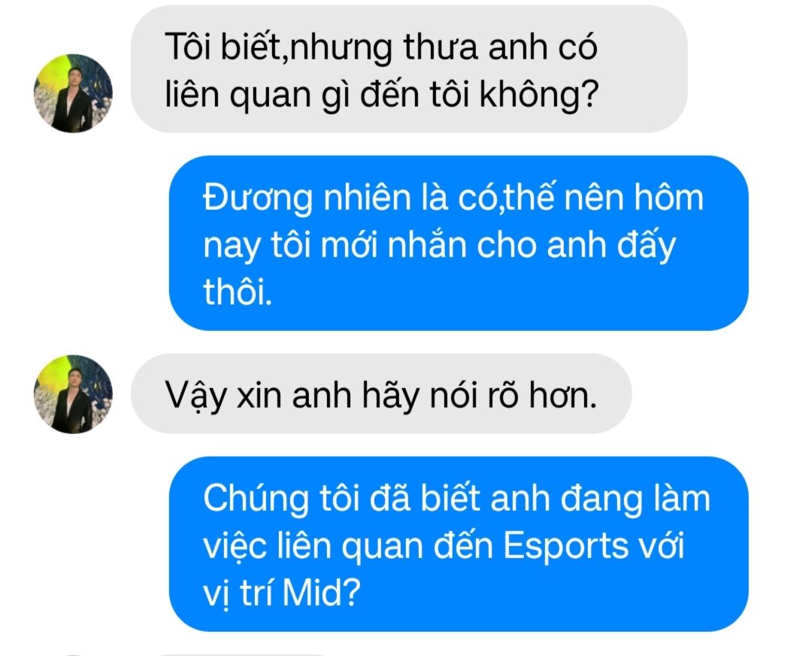Select the blue "Chúng tôi đã biết" bubble
812x656 pixels.
pos(459,544)
